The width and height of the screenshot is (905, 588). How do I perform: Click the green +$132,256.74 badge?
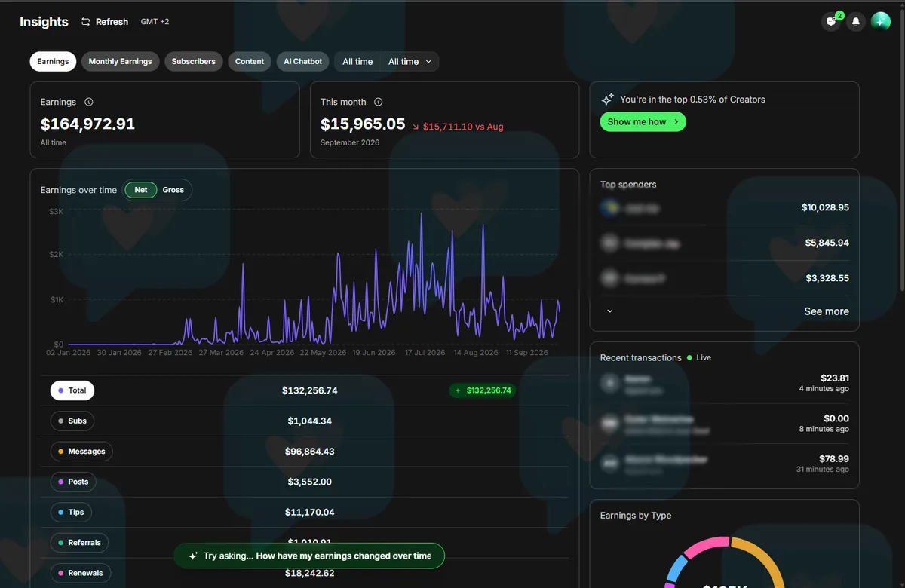483,390
